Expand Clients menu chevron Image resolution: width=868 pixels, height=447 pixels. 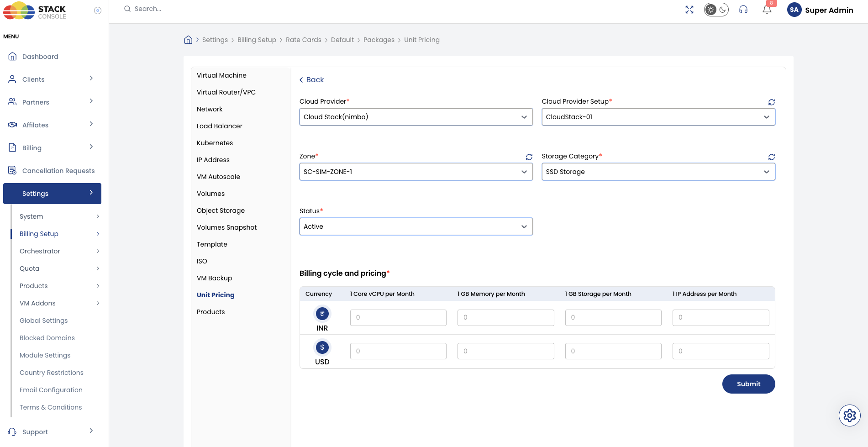[91, 79]
